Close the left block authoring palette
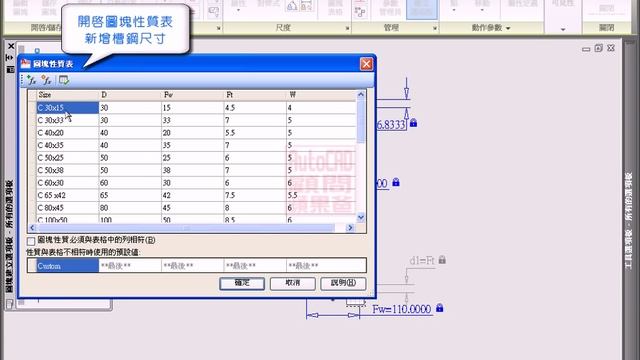The image size is (640, 360). tap(11, 46)
